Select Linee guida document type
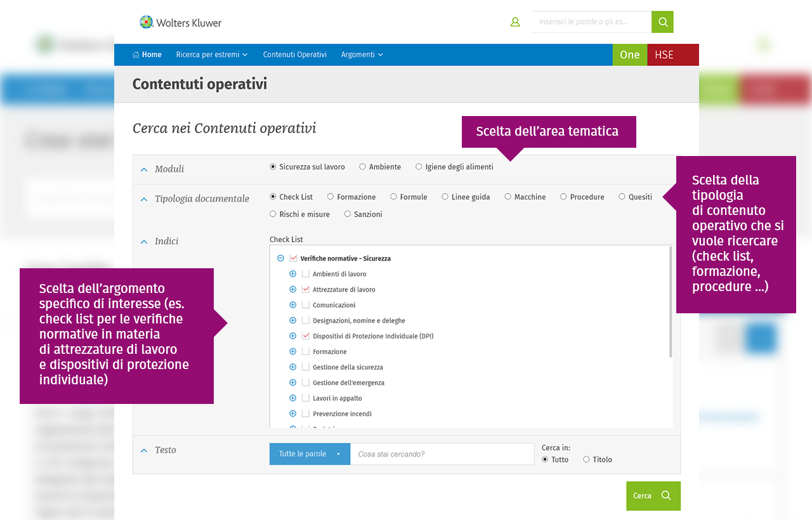 click(x=445, y=197)
